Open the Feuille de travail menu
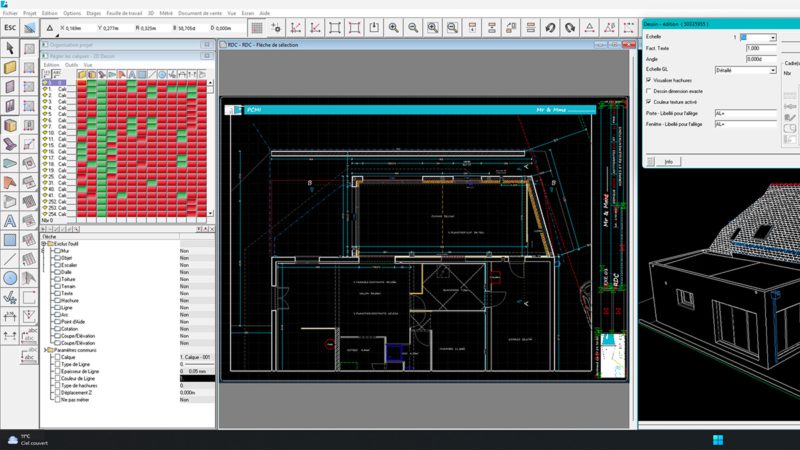800x450 pixels. tap(124, 13)
